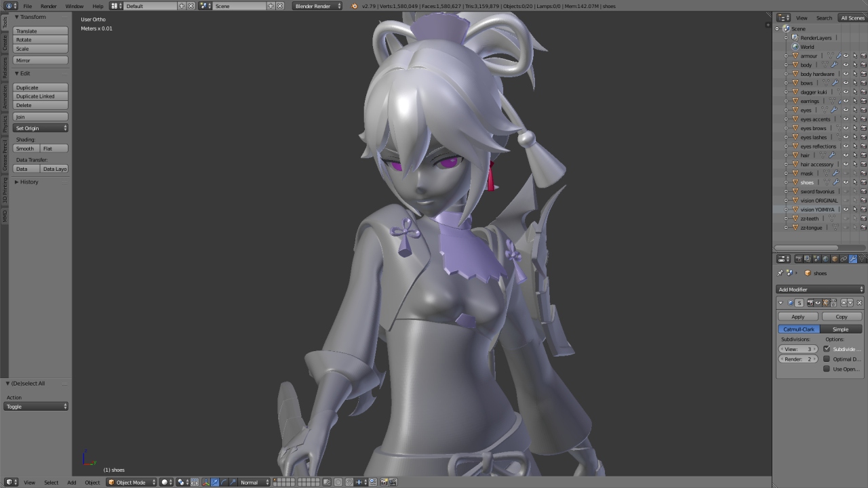Screen dimensions: 868x488
Task: Move the modifier down in stack
Action: tap(850, 302)
